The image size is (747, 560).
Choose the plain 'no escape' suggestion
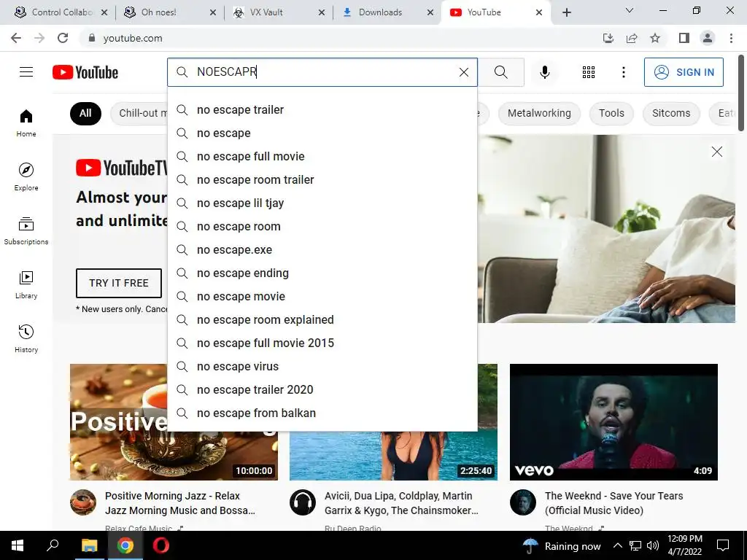point(322,133)
